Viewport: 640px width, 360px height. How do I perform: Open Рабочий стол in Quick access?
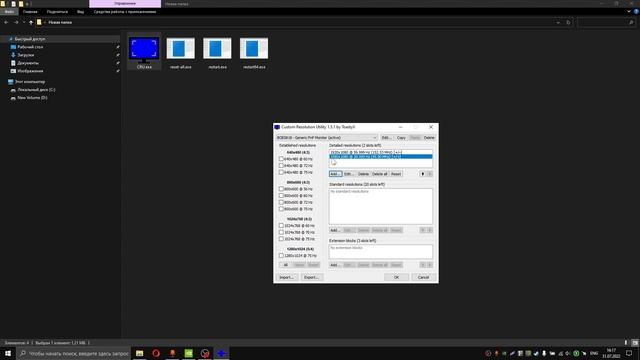[x=30, y=47]
